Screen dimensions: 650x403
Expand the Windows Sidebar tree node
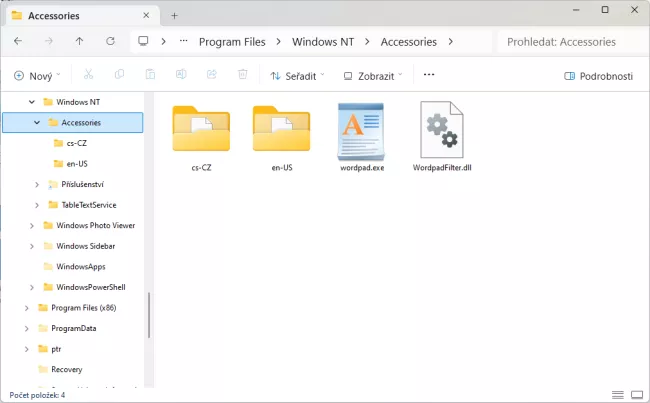(32, 246)
